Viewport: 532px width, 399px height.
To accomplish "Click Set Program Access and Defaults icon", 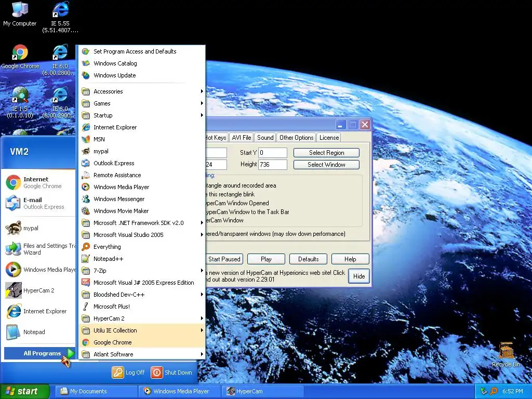I will [86, 51].
